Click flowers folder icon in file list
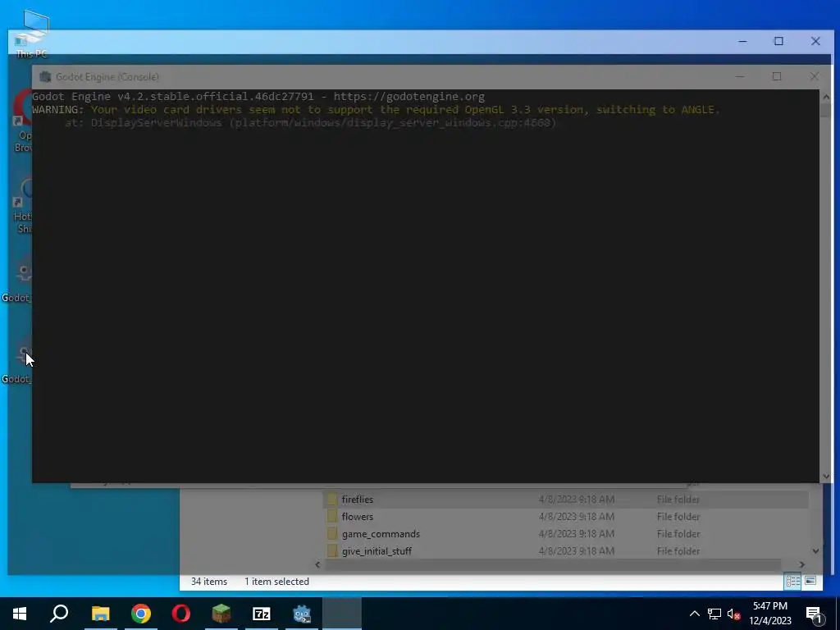Viewport: 840px width, 630px height. [x=332, y=517]
